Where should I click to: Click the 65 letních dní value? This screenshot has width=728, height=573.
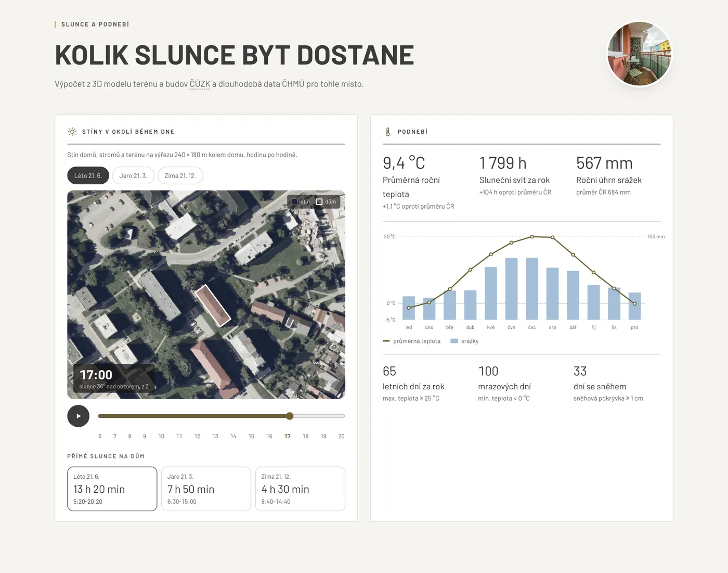[389, 371]
